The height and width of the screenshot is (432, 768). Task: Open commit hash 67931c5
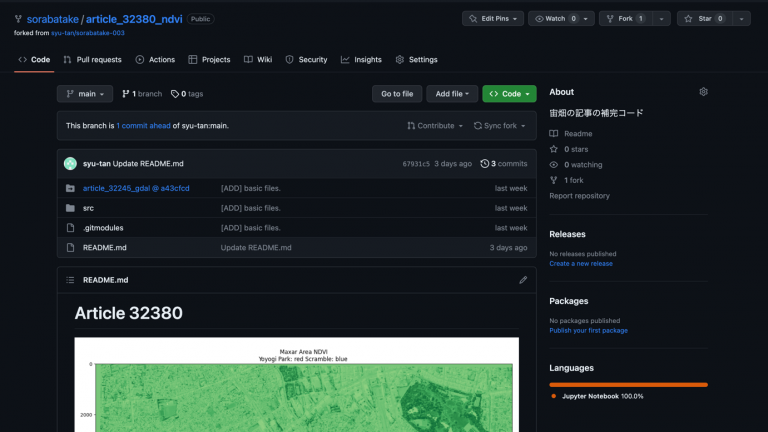[x=416, y=164]
